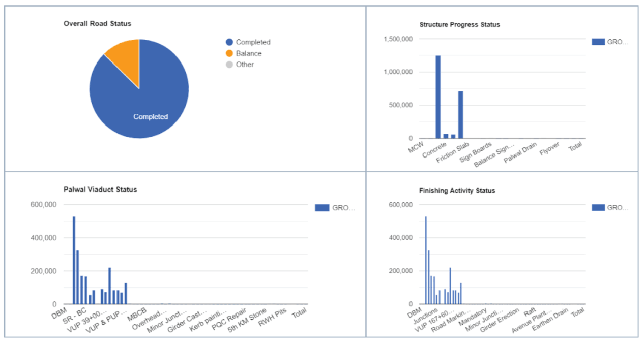Viewport: 644px width, 345px height.
Task: Click 200,000 value in Finishing Activity chart
Action: tap(401, 271)
